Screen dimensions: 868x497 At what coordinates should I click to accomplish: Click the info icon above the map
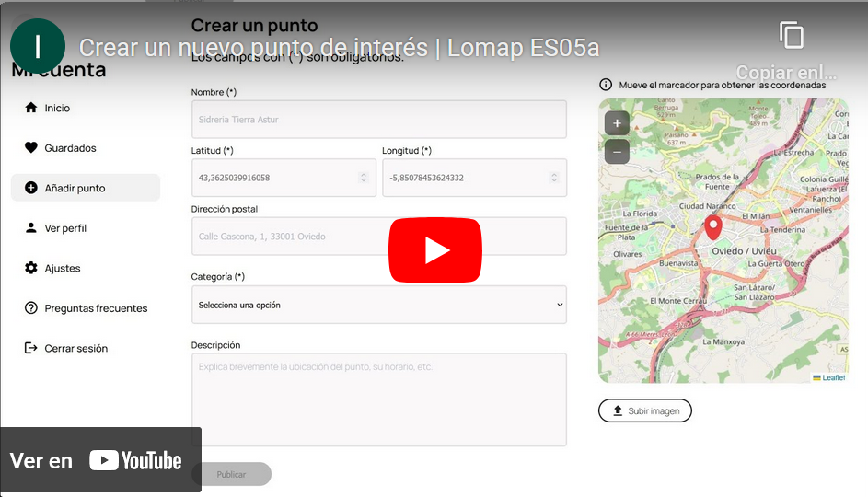tap(606, 85)
